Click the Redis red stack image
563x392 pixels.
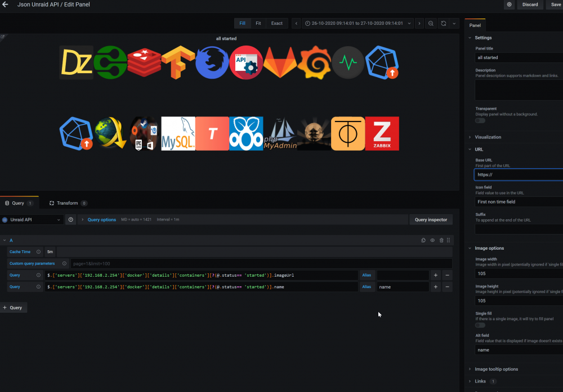pos(144,62)
